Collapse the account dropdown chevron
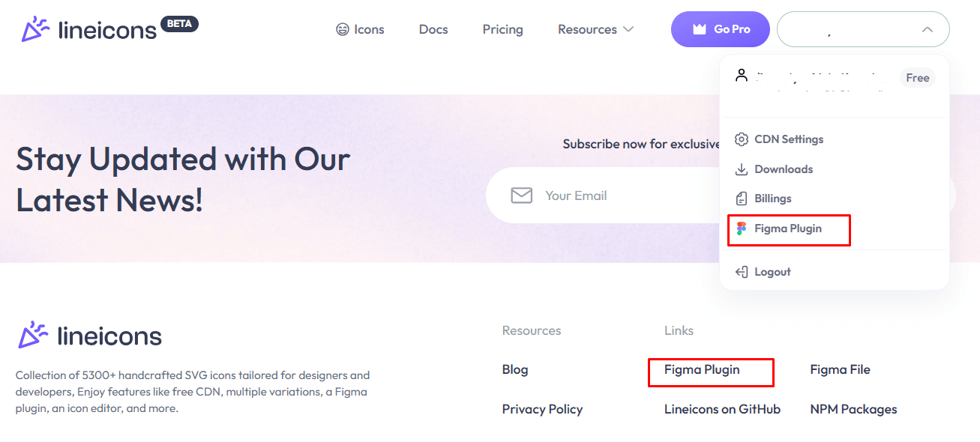The height and width of the screenshot is (442, 980). [x=928, y=29]
